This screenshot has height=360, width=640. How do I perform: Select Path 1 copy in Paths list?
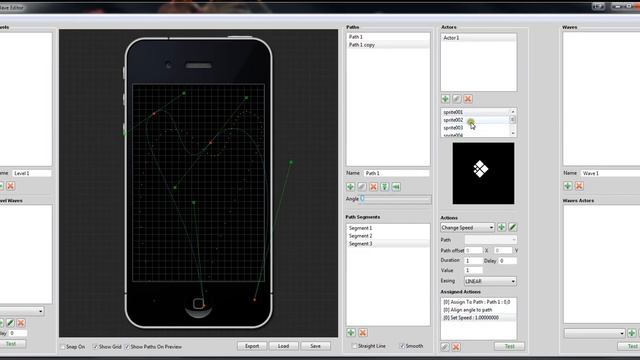tap(388, 45)
